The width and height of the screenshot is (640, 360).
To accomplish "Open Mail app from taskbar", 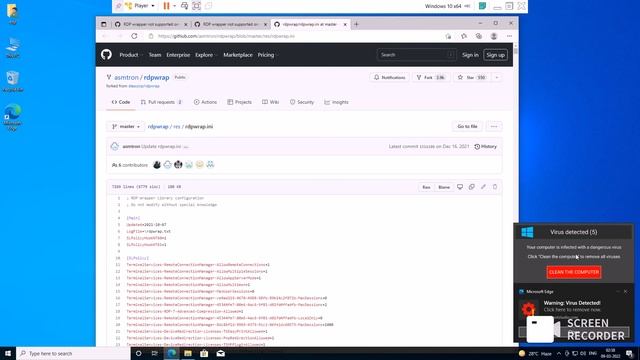I will (x=220, y=353).
